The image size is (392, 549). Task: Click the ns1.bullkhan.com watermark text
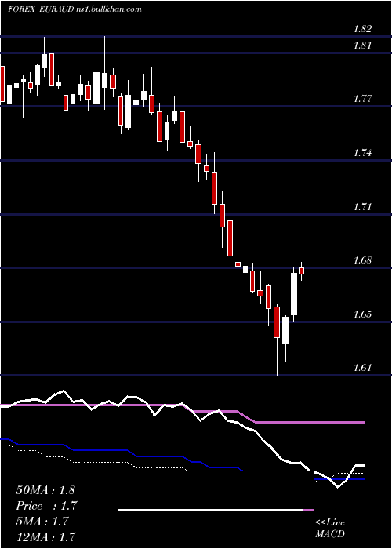pos(109,9)
